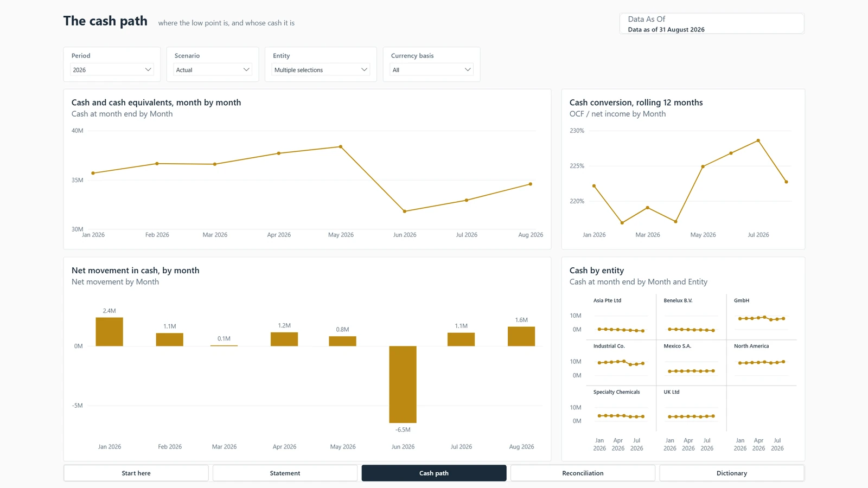
Task: Select the May 2026 net movement bar
Action: [343, 341]
